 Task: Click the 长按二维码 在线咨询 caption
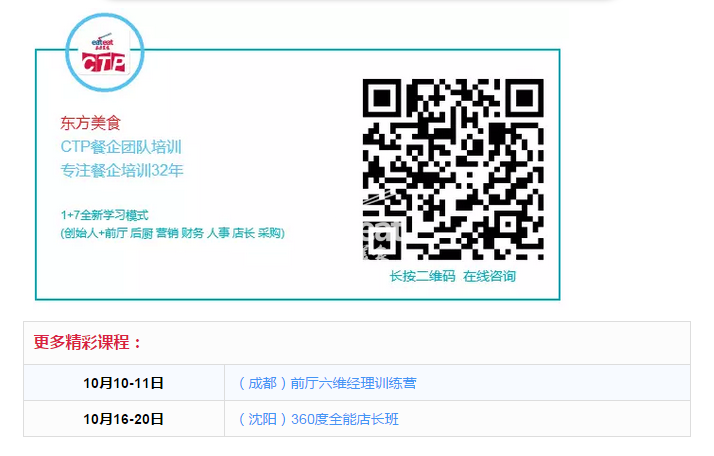[x=453, y=276]
